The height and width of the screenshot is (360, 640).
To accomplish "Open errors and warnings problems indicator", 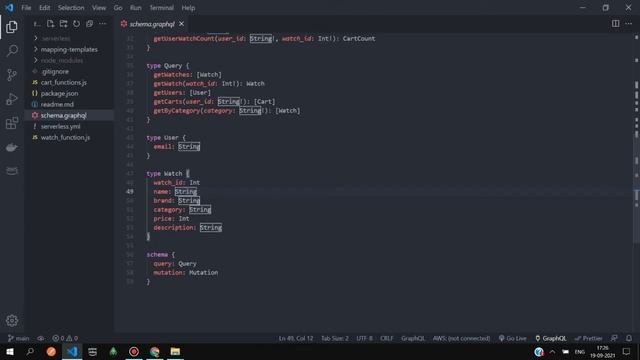I will point(64,338).
